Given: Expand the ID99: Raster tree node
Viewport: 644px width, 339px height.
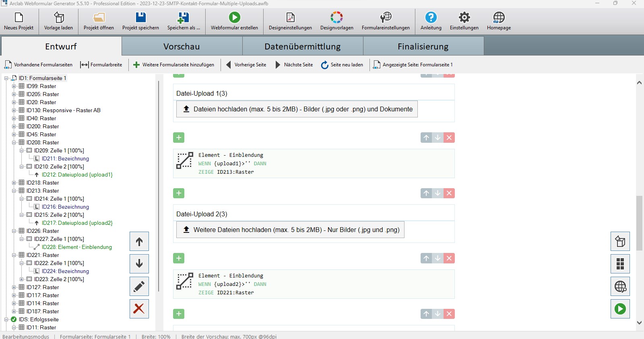Looking at the screenshot, I should click(14, 86).
